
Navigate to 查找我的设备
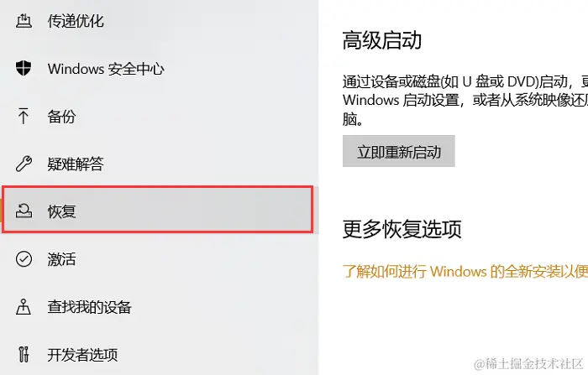[x=89, y=307]
